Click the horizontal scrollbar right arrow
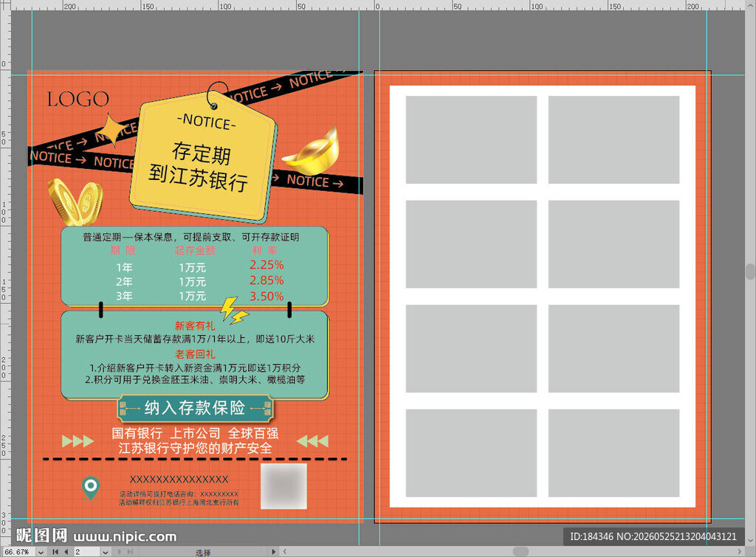The image size is (756, 557). pyautogui.click(x=740, y=552)
